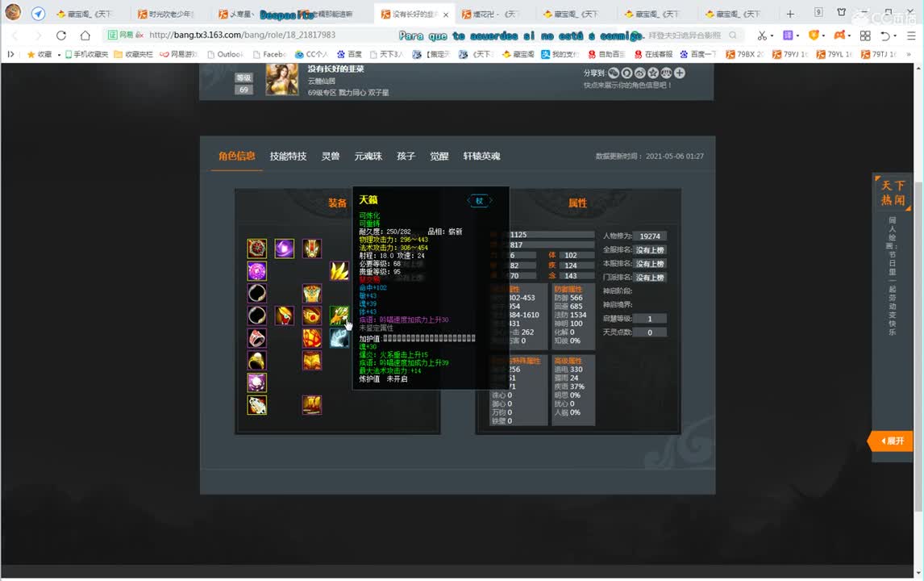Viewport: 924px width, 581px height.
Task: Select the pink round gem equipment slot
Action: [x=257, y=271]
